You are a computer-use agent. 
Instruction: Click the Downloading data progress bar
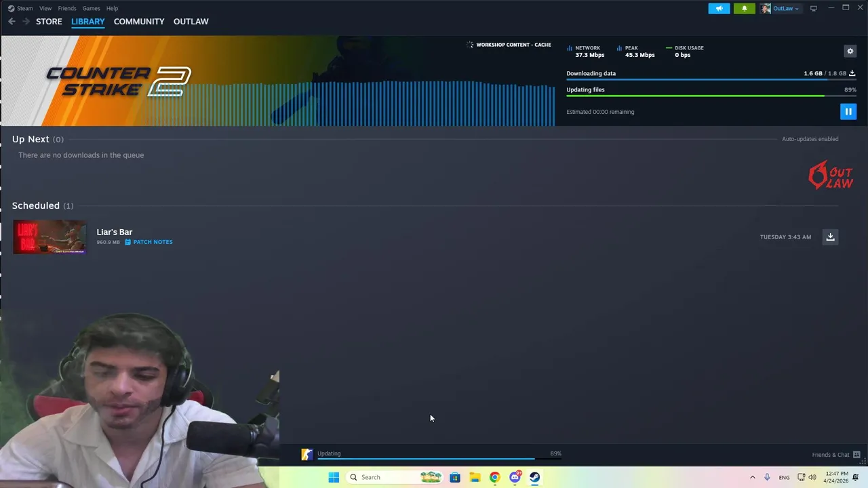coord(711,80)
